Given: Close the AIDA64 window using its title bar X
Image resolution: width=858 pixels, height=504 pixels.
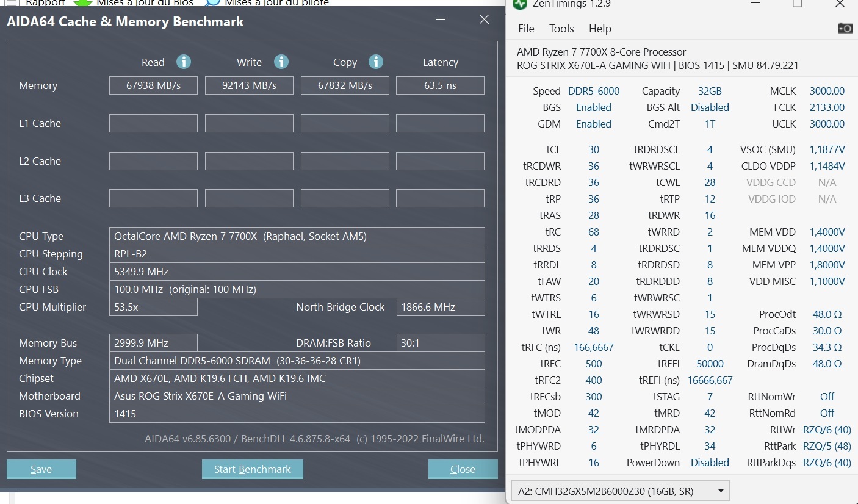Looking at the screenshot, I should (x=484, y=20).
